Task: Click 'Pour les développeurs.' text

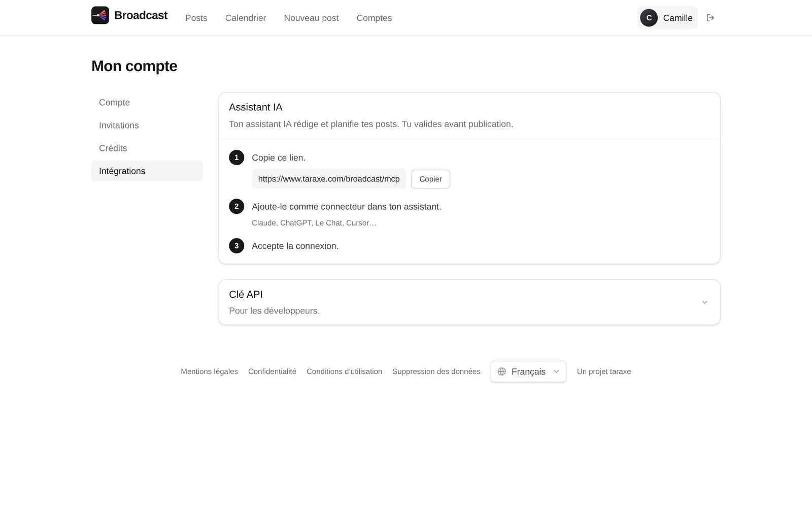Action: coord(274,310)
